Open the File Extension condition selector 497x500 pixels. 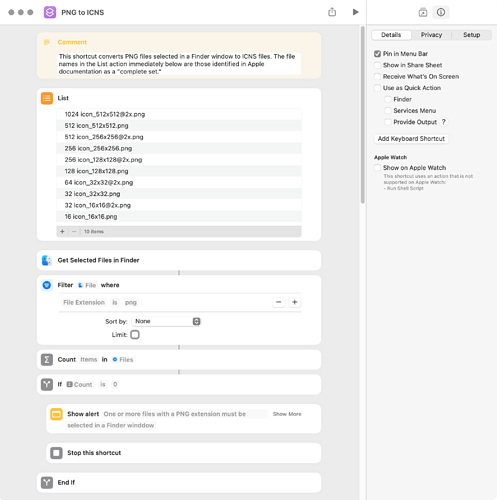84,303
